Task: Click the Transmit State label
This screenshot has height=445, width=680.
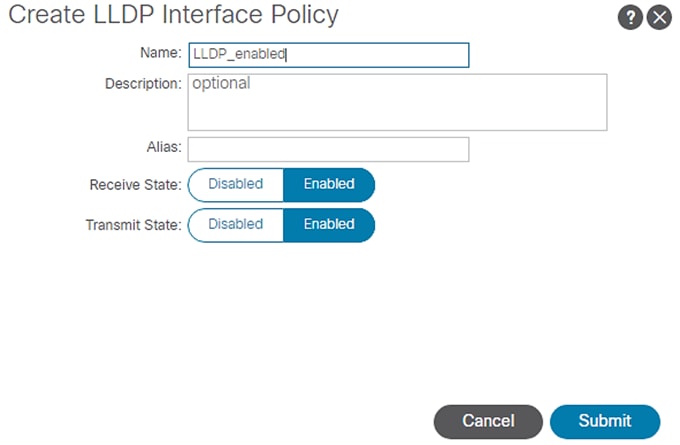Action: coord(133,225)
